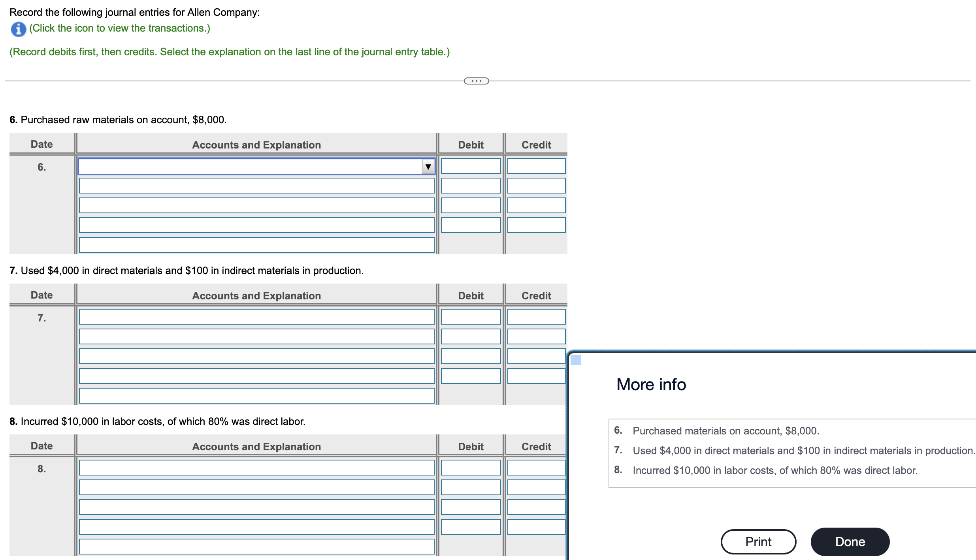This screenshot has height=560, width=976.
Task: Open the first account dropdown arrow in entry 6
Action: pos(428,167)
